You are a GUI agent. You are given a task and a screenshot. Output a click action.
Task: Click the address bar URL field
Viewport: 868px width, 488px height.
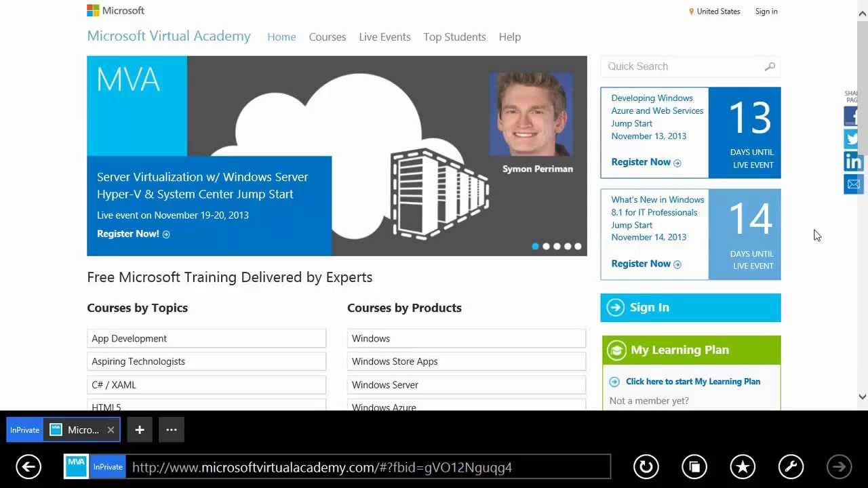[x=370, y=467]
